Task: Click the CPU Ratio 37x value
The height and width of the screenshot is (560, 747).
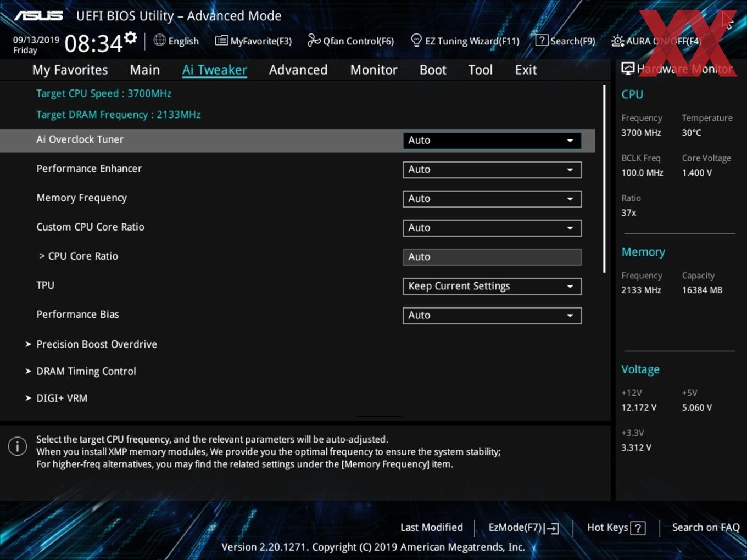Action: (x=629, y=212)
